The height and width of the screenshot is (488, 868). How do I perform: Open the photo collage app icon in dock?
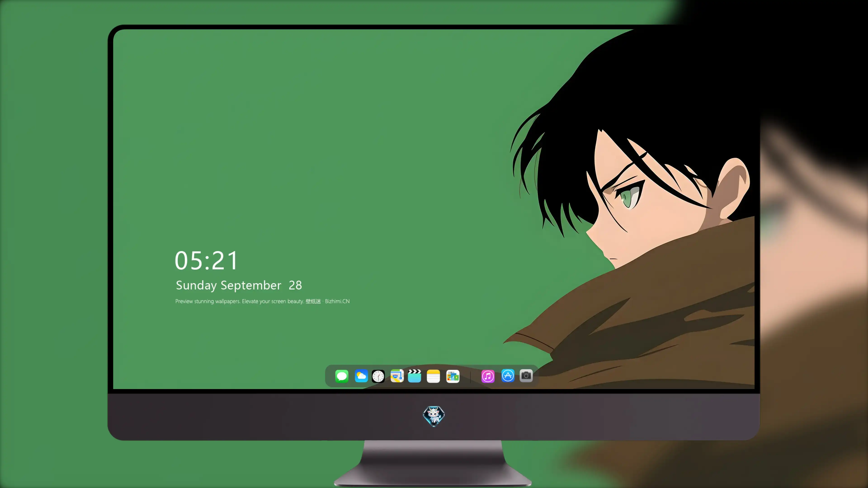tap(453, 376)
